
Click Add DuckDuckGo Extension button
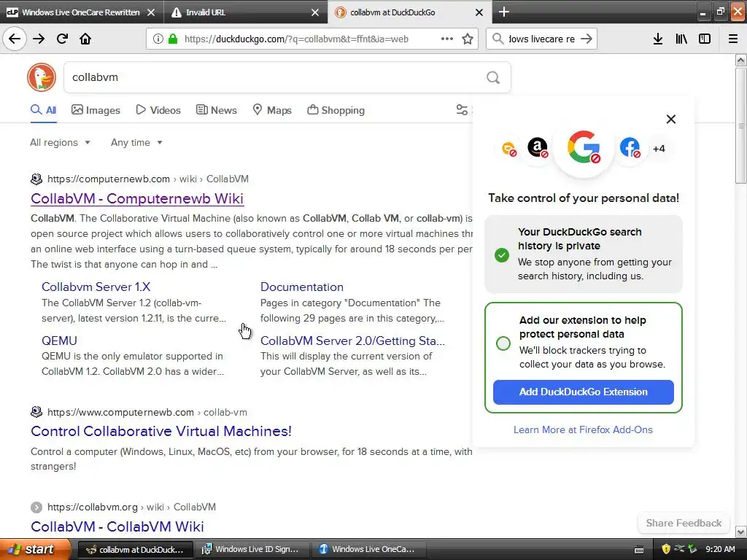(x=583, y=392)
